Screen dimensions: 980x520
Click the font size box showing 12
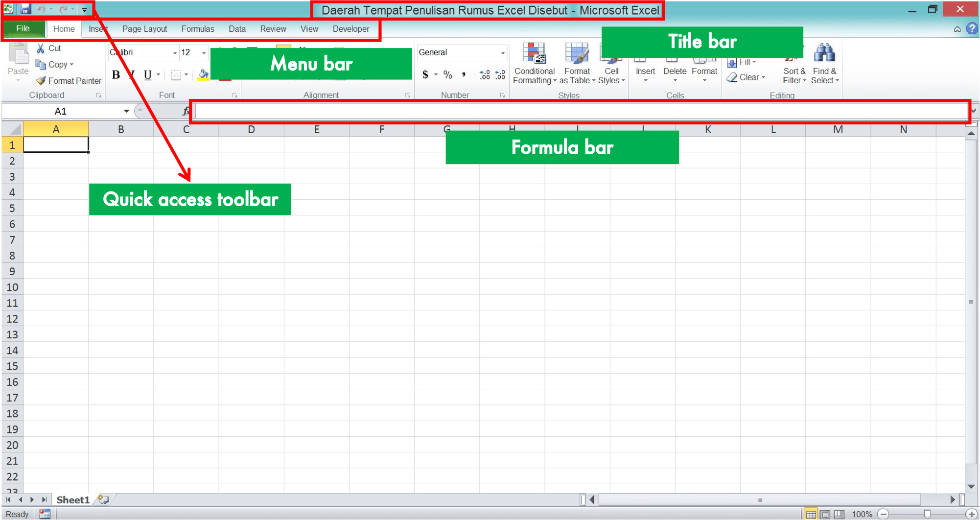pyautogui.click(x=190, y=52)
